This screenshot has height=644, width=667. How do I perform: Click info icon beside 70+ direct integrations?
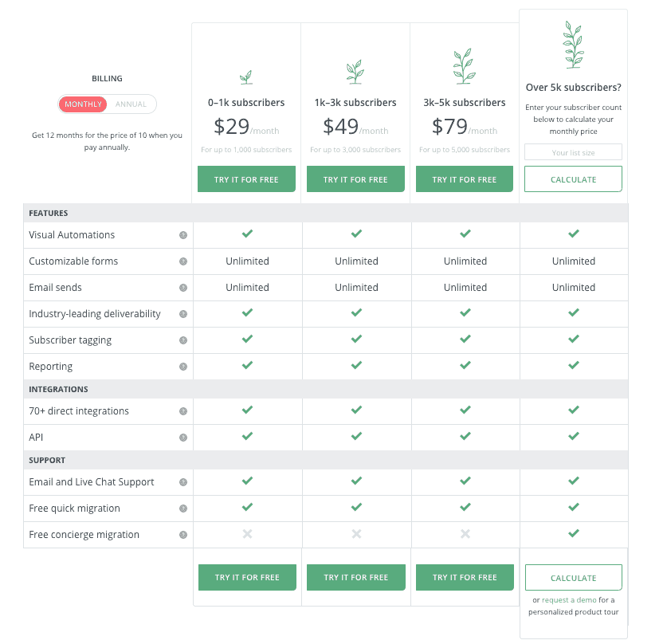coord(183,411)
